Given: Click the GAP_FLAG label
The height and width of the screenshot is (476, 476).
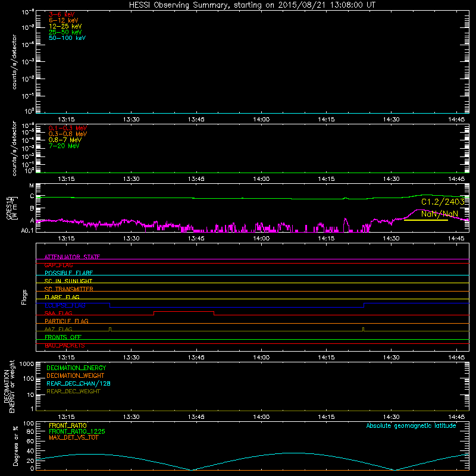Looking at the screenshot, I should pyautogui.click(x=58, y=265).
